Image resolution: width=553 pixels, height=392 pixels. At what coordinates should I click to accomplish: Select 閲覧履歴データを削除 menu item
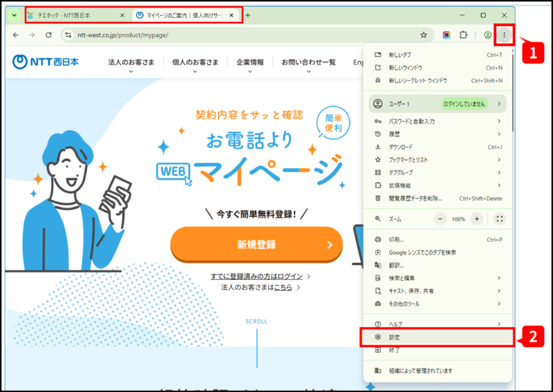click(438, 198)
